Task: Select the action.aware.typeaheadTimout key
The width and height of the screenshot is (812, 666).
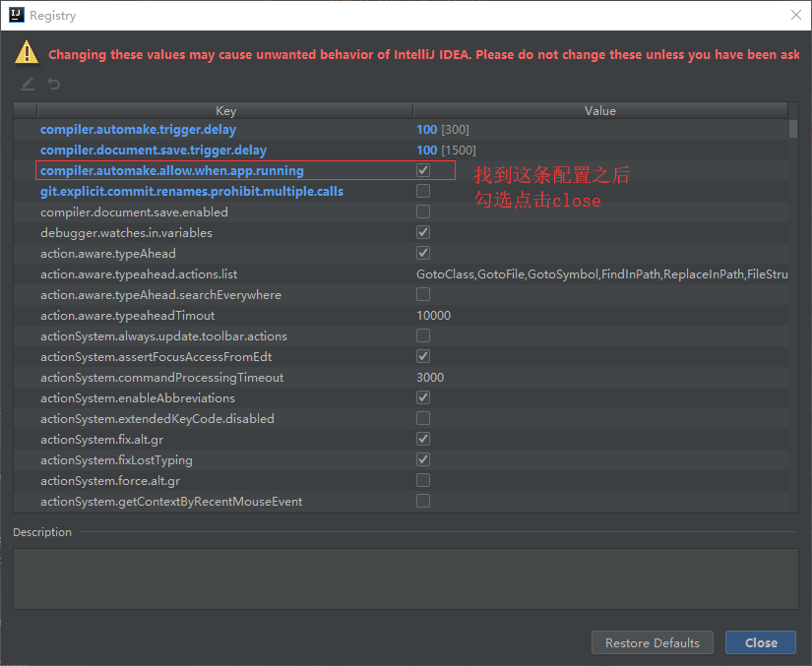Action: pos(127,316)
